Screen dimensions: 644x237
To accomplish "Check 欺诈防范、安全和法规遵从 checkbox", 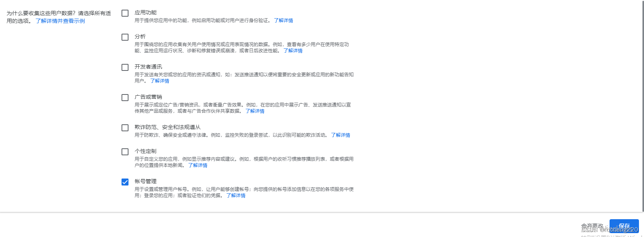I will click(125, 128).
